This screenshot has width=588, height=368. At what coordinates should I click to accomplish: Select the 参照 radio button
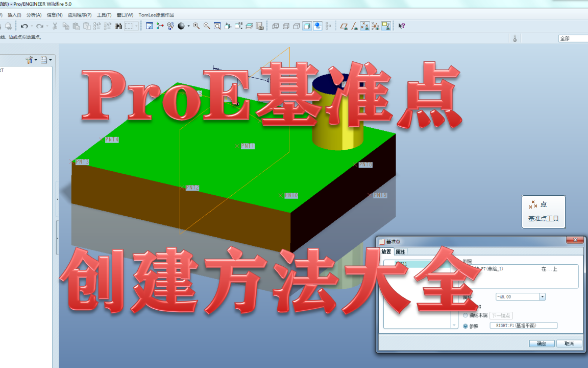pos(465,325)
